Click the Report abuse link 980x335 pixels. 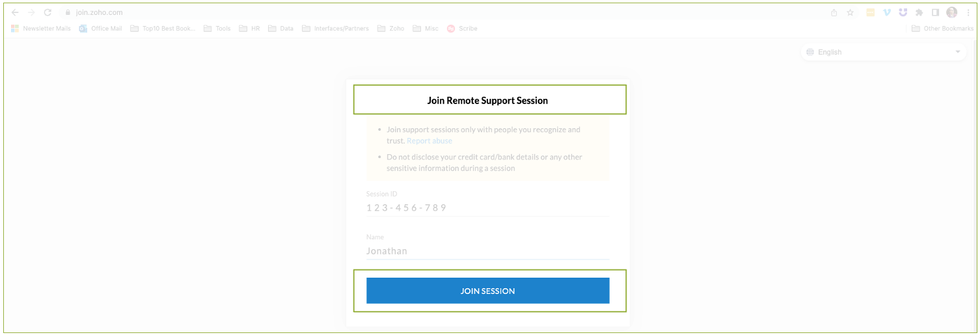(x=429, y=141)
